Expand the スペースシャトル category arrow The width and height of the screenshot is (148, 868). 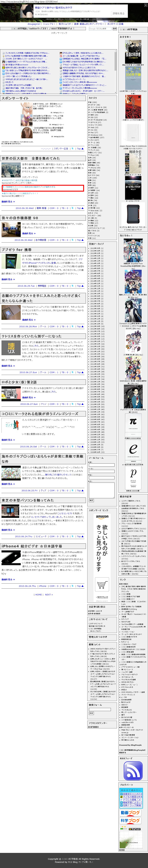89,107
